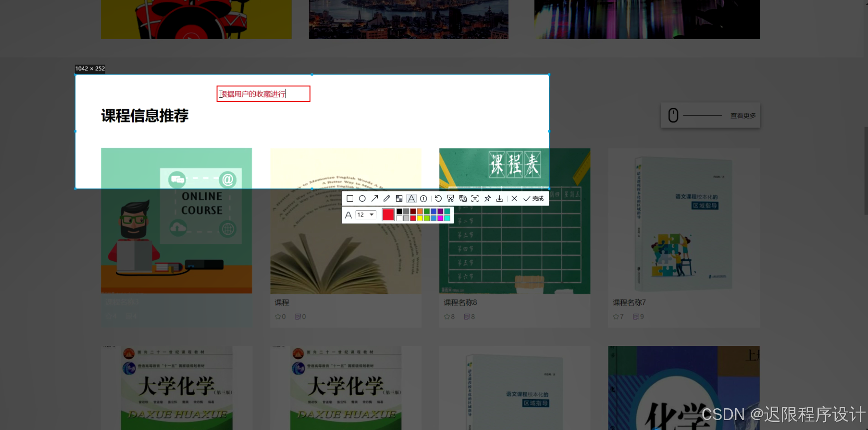Viewport: 868px width, 430px height.
Task: Pick the black color swatch
Action: pos(399,211)
